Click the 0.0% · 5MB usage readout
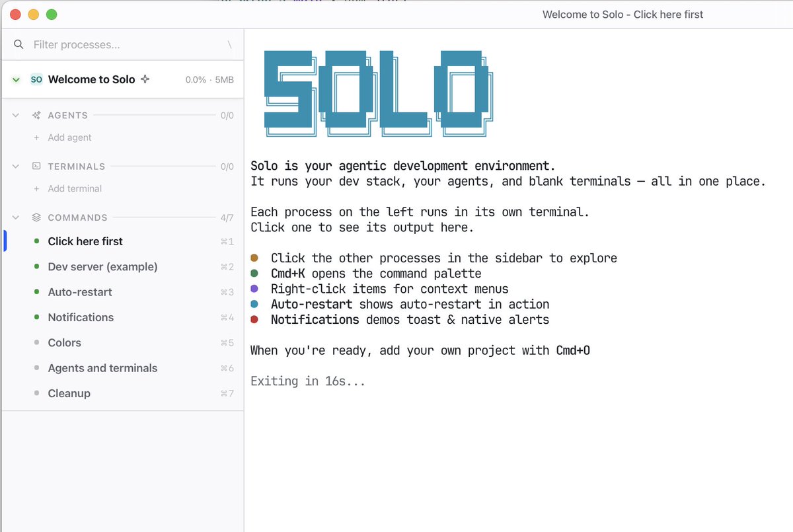The image size is (793, 532). pyautogui.click(x=209, y=79)
